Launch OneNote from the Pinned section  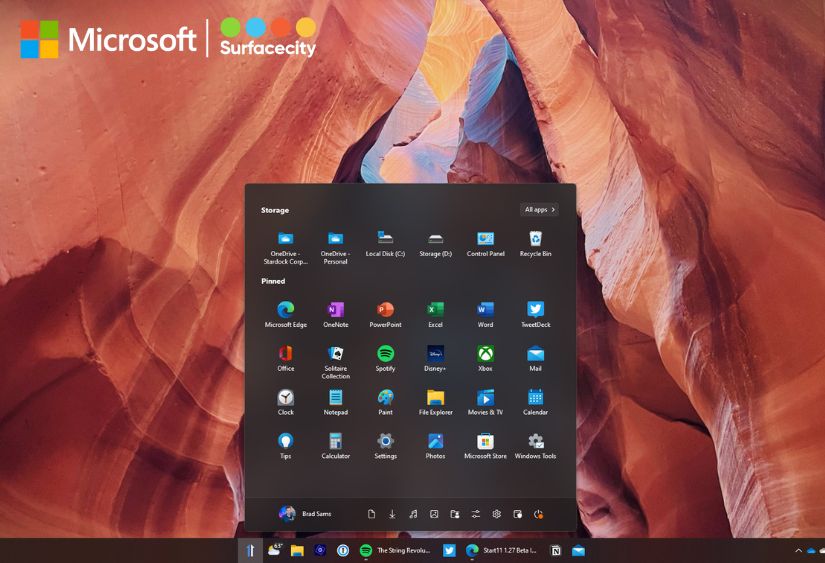coord(336,310)
